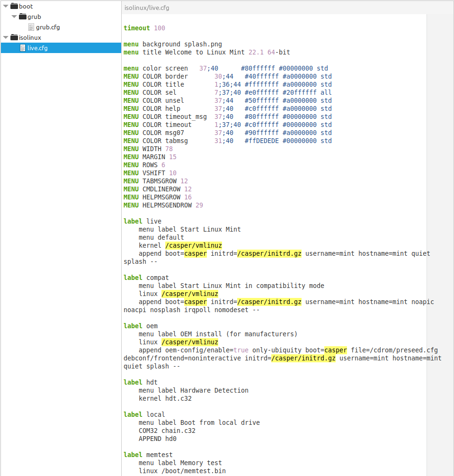Click the 'menu color screen' line
Viewport: 454px width, 476px height.
pyautogui.click(x=226, y=68)
